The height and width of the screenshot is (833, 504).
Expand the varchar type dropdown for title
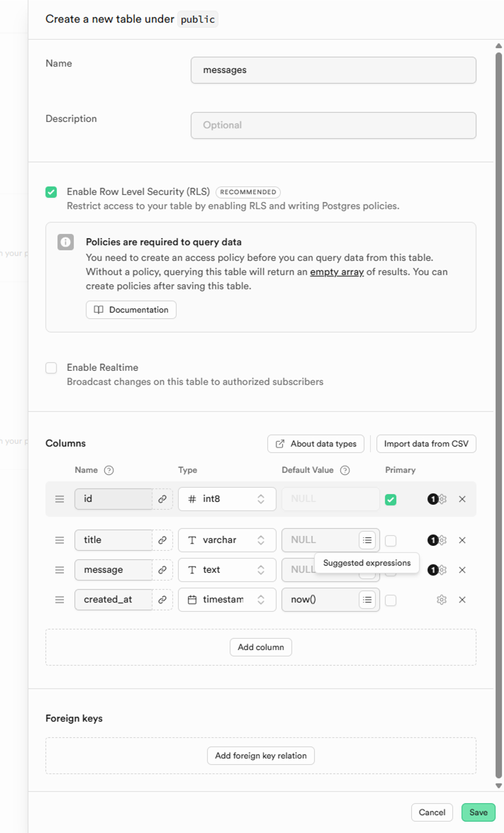pos(227,540)
